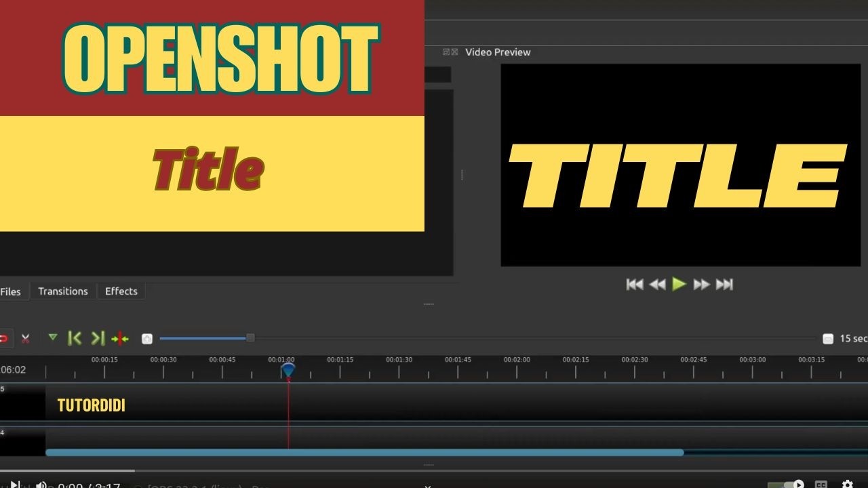Image resolution: width=868 pixels, height=488 pixels.
Task: Click the Video Preview panel title
Action: point(498,52)
